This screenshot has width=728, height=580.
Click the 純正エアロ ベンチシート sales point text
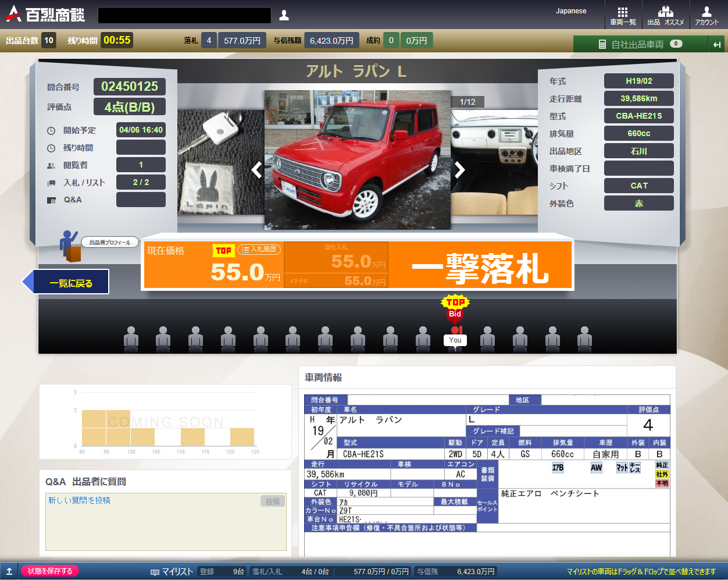point(550,493)
